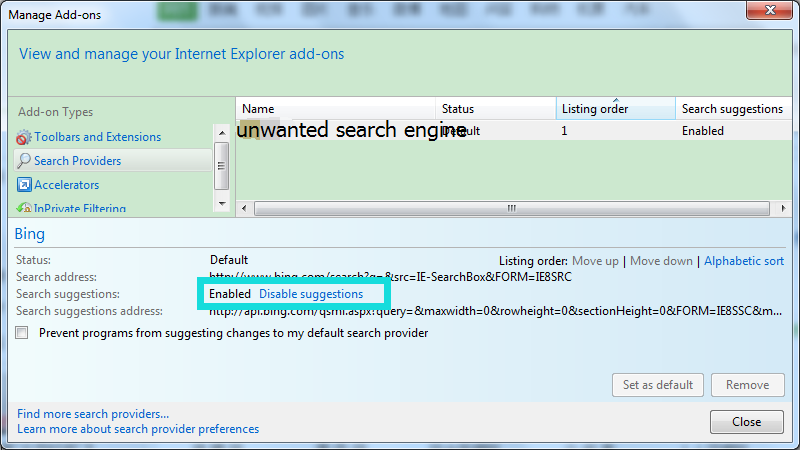Screen dimensions: 800x450
Task: Click Disable suggestions link
Action: tap(311, 294)
